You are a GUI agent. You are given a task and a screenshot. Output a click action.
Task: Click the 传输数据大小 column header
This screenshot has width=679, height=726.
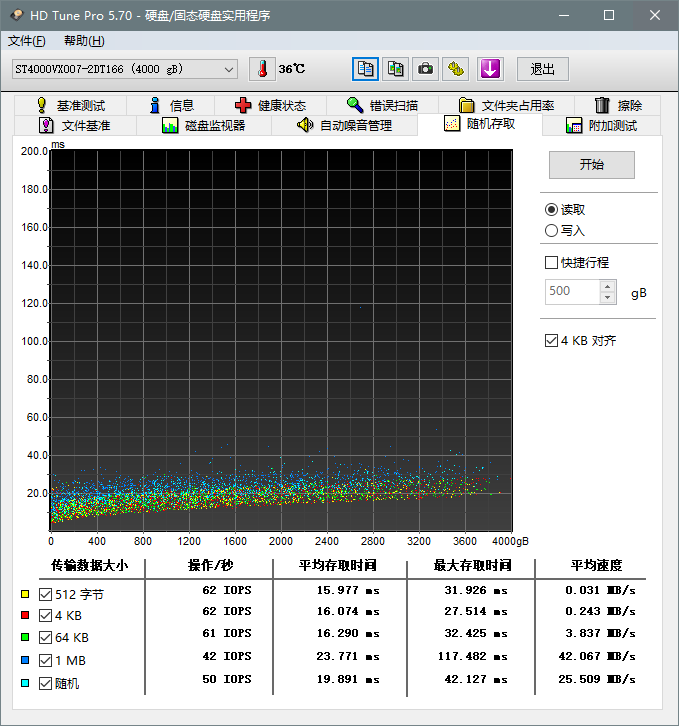tap(89, 565)
